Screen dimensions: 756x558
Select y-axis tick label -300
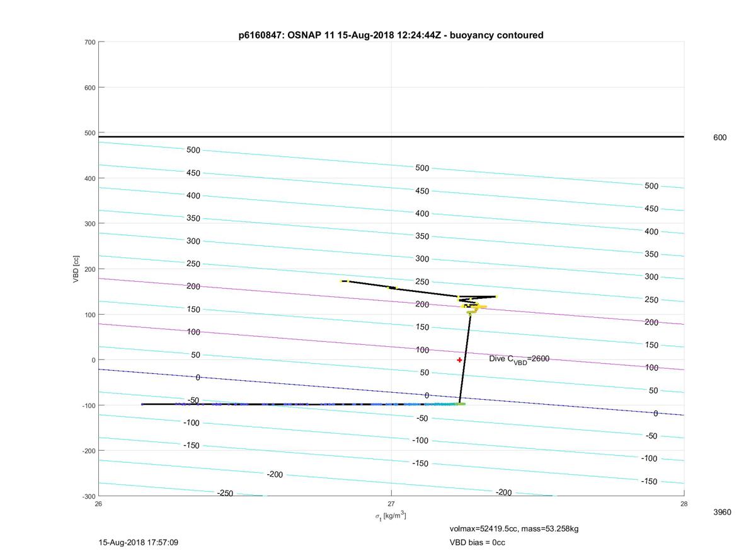(x=89, y=496)
